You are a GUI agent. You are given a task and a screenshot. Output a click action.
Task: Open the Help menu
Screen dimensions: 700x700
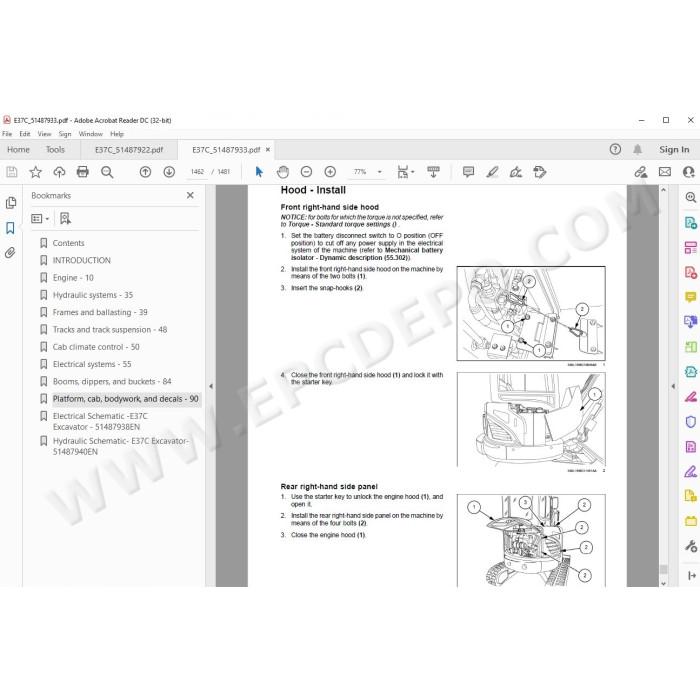(x=117, y=134)
